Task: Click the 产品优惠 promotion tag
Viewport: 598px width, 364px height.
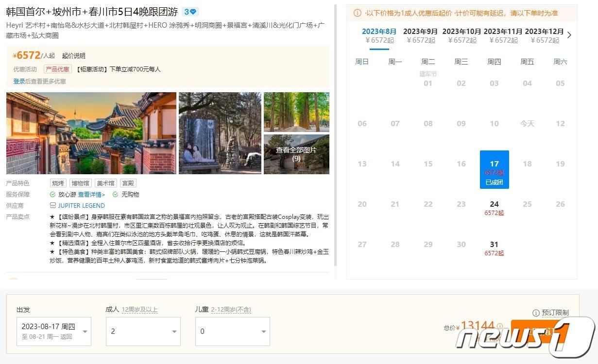Action: point(58,69)
